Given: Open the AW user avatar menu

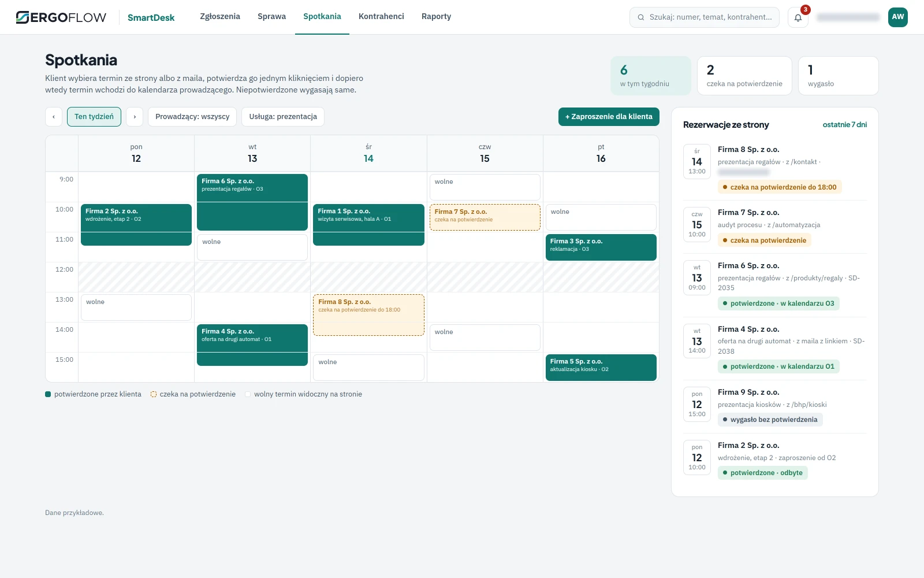Looking at the screenshot, I should pyautogui.click(x=897, y=17).
